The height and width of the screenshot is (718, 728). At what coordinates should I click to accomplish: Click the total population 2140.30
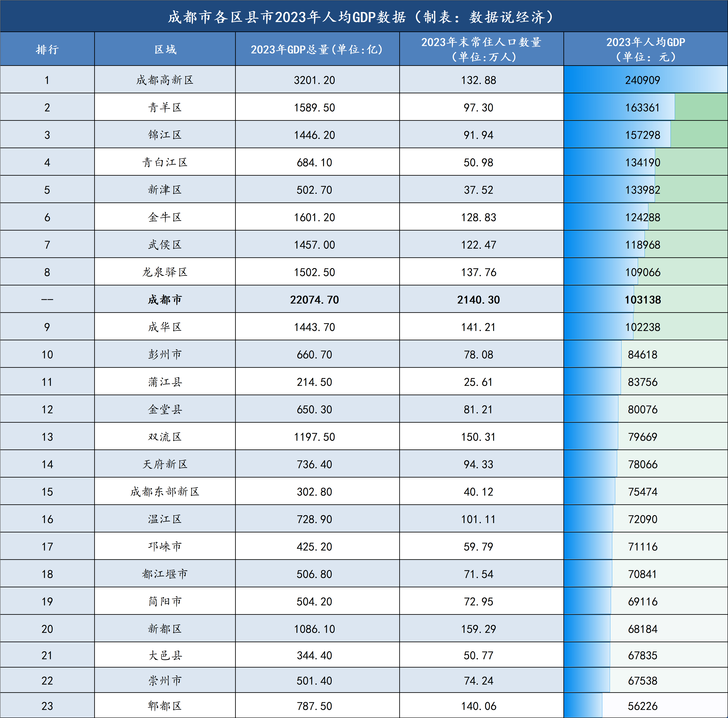pyautogui.click(x=479, y=300)
